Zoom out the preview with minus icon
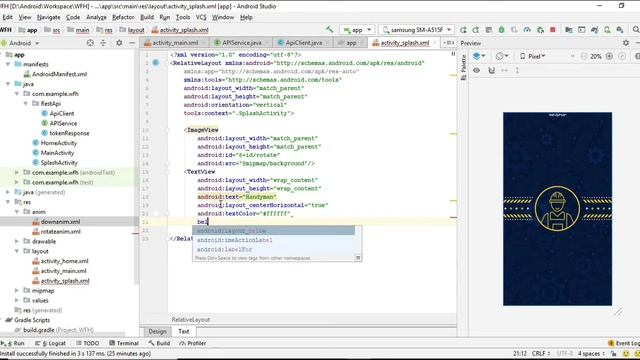Image resolution: width=640 pixels, height=360 pixels. click(x=584, y=56)
